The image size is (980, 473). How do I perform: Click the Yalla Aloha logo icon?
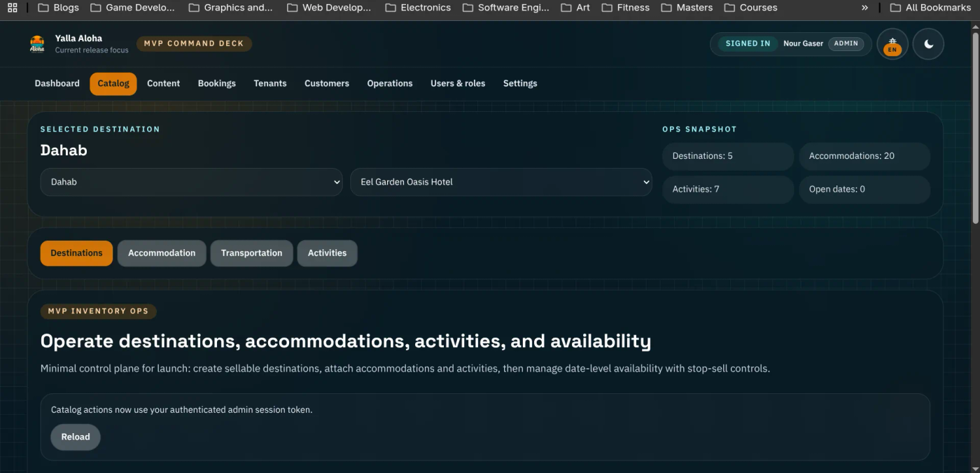coord(37,44)
